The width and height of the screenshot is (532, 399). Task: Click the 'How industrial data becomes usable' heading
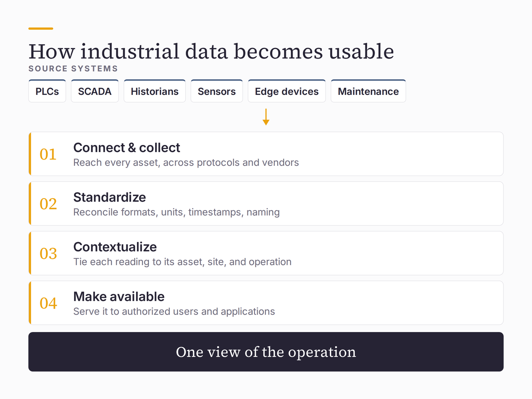(211, 51)
